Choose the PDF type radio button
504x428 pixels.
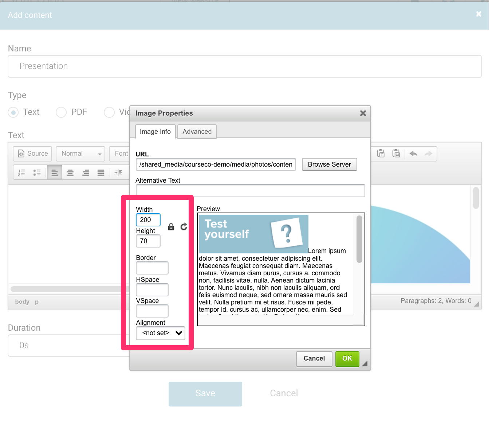coord(61,112)
